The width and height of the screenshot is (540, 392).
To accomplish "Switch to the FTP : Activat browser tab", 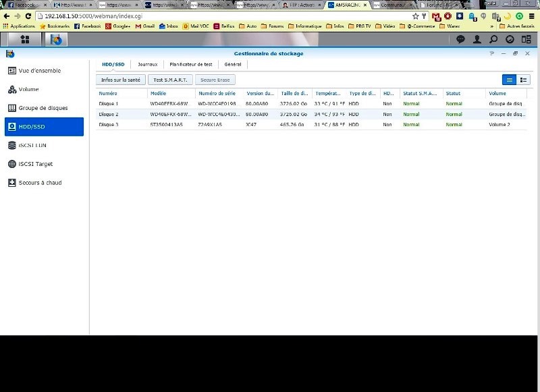I will (302, 5).
